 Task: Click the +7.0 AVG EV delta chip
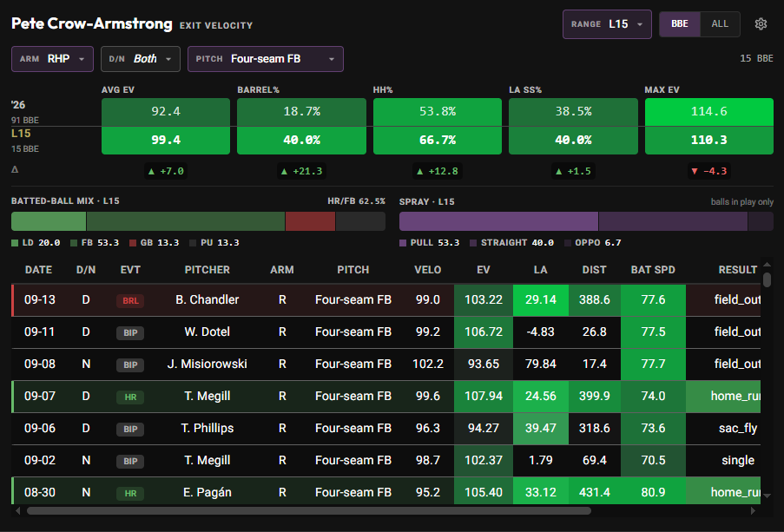(166, 172)
